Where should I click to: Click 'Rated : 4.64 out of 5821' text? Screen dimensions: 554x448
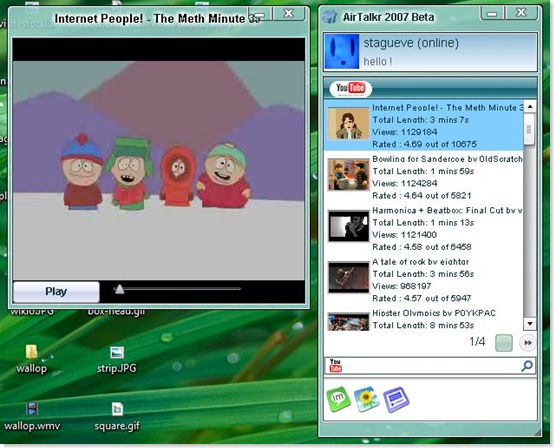click(x=422, y=196)
